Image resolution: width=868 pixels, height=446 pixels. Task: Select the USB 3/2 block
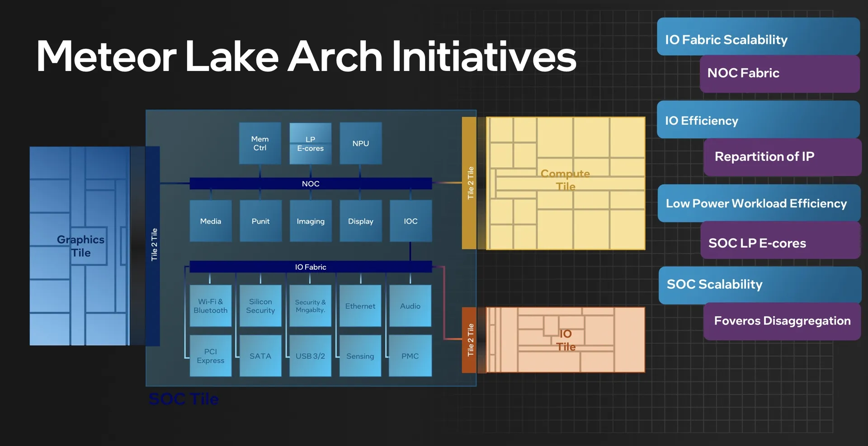[310, 356]
